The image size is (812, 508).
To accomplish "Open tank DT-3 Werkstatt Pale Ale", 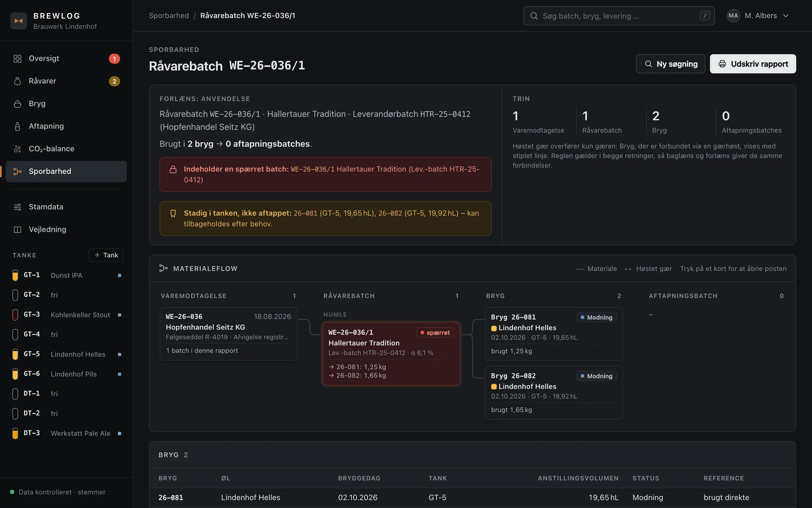I will (67, 433).
